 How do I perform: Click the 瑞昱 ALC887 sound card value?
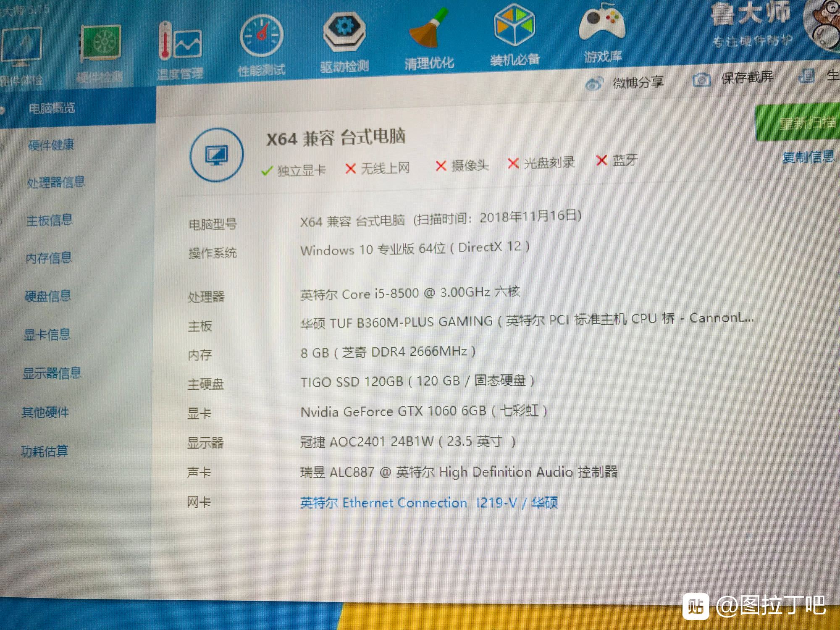(x=459, y=472)
